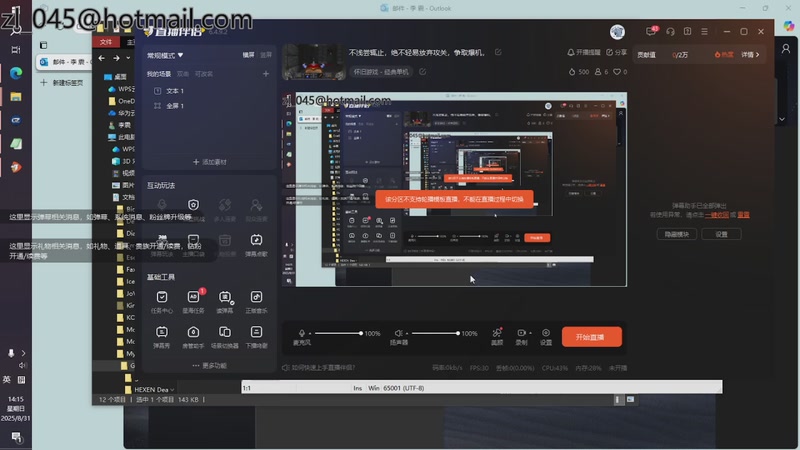Edit the 怀旧游戏 category pencil icon

(x=422, y=72)
